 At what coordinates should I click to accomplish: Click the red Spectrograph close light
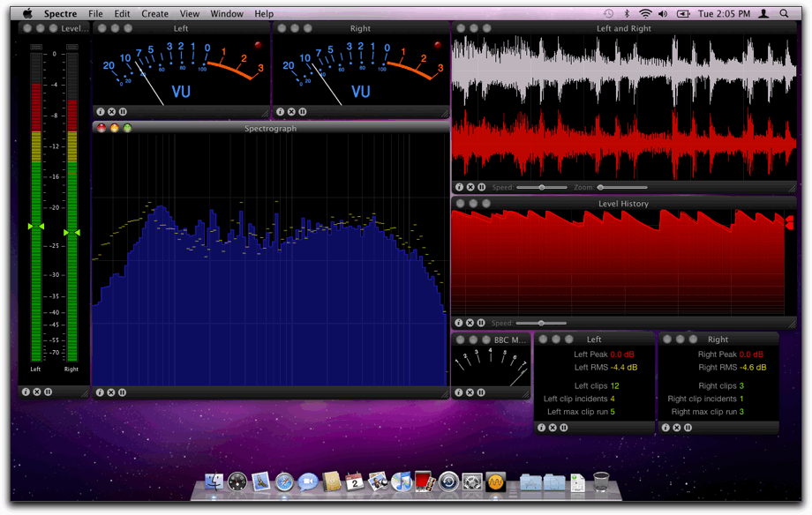[x=101, y=128]
